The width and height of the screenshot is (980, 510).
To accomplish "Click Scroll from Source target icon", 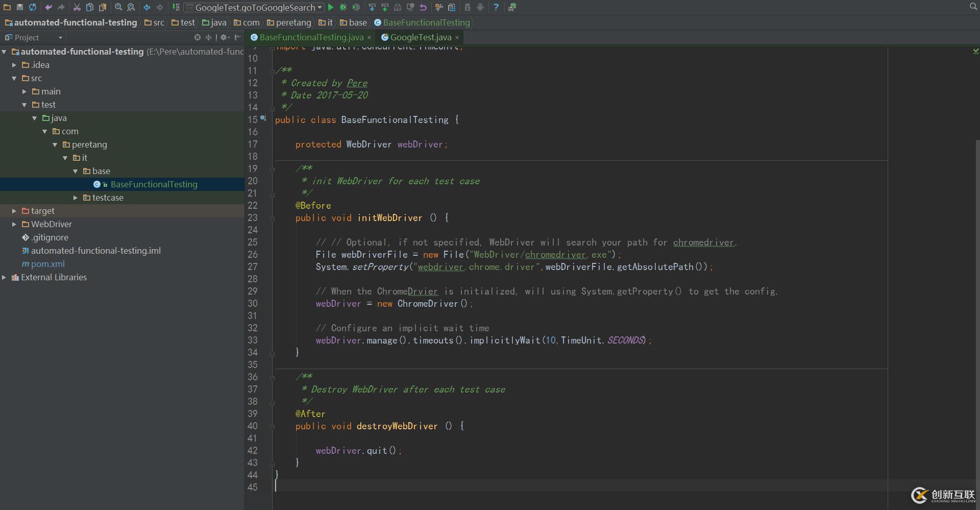I will (198, 37).
